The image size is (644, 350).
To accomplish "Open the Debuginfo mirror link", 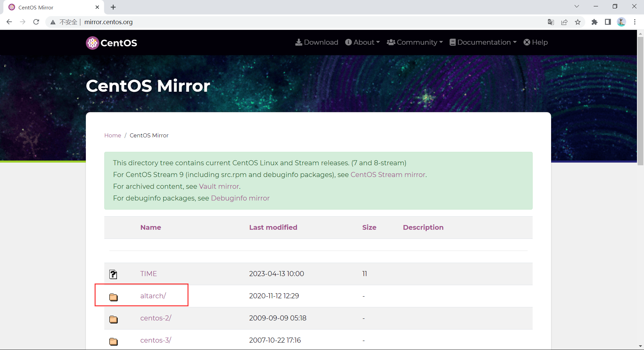I will tap(240, 198).
